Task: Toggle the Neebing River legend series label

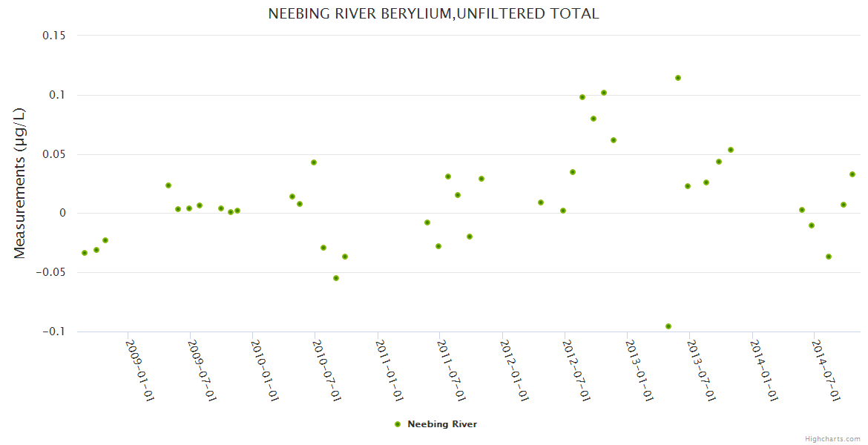Action: [442, 424]
